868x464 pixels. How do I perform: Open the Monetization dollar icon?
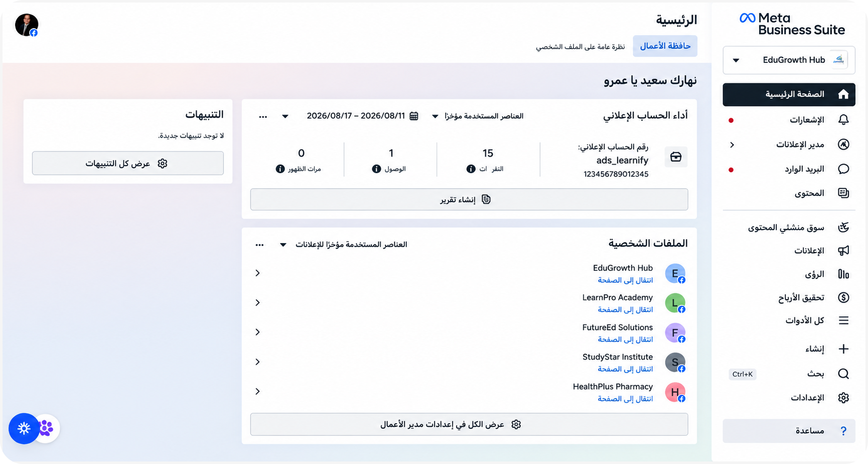(x=843, y=297)
